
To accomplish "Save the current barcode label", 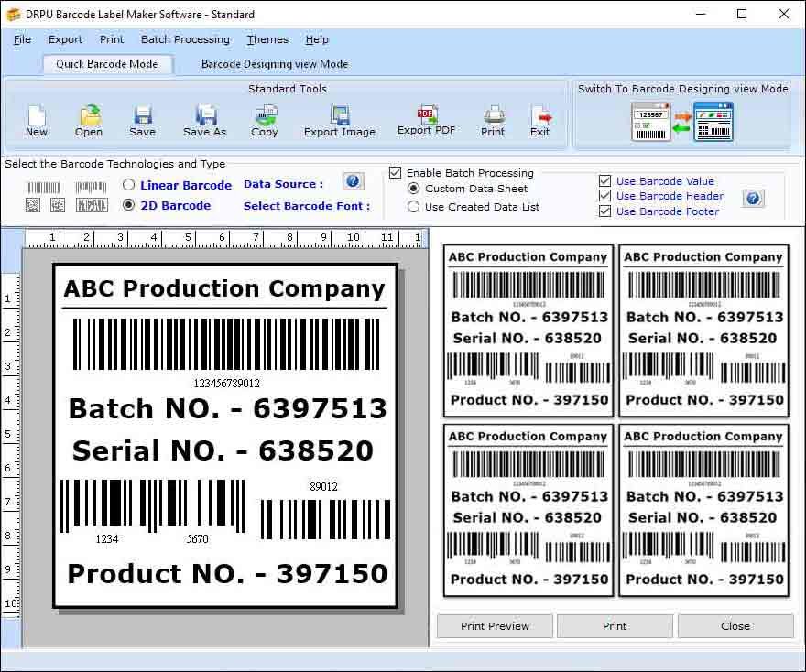I will 142,121.
